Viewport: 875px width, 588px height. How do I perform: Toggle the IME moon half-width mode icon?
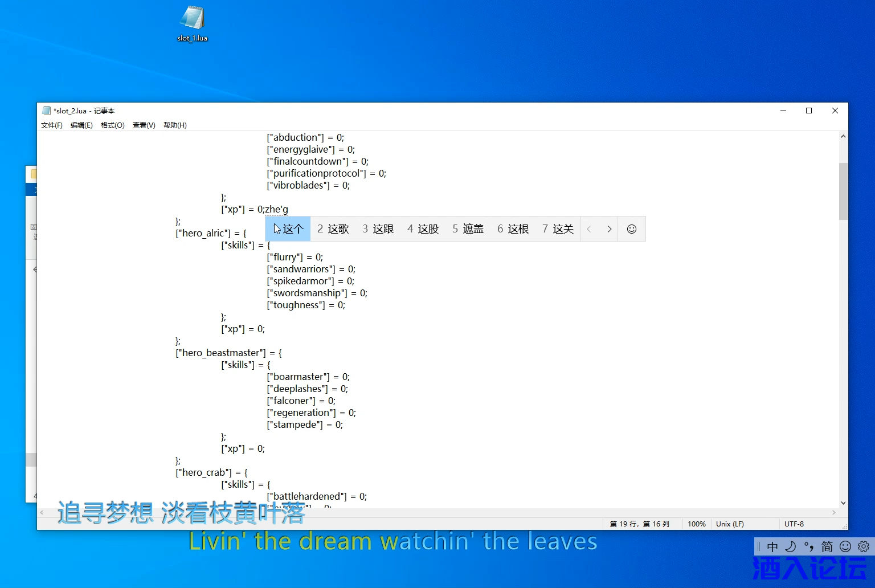coord(791,546)
